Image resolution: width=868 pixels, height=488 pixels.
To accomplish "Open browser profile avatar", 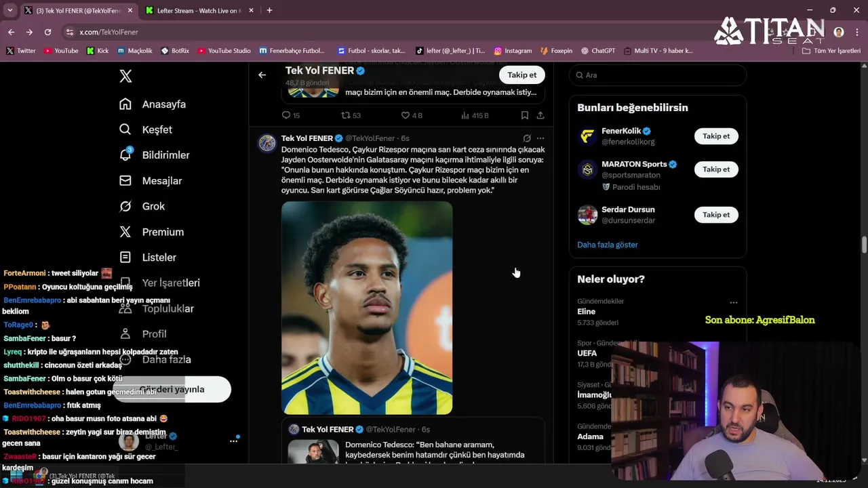I will pyautogui.click(x=839, y=32).
